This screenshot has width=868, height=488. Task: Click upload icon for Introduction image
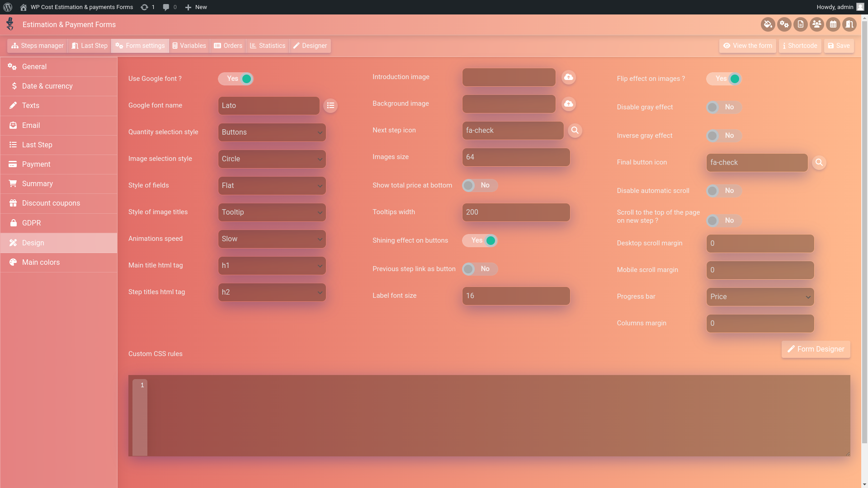pos(568,77)
